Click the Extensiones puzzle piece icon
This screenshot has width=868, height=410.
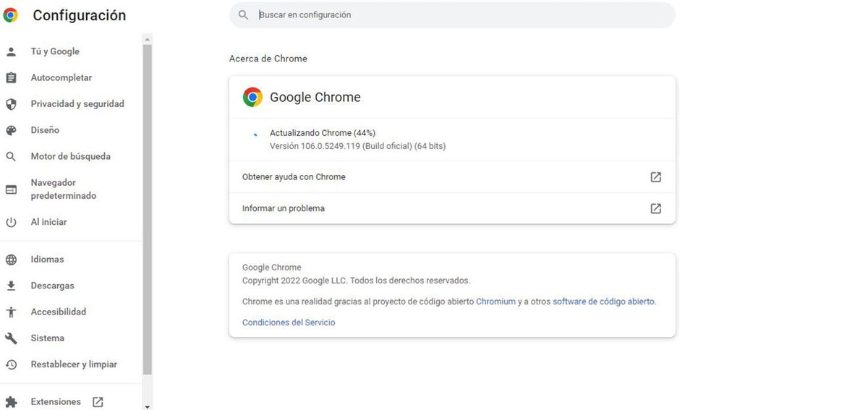pyautogui.click(x=11, y=402)
